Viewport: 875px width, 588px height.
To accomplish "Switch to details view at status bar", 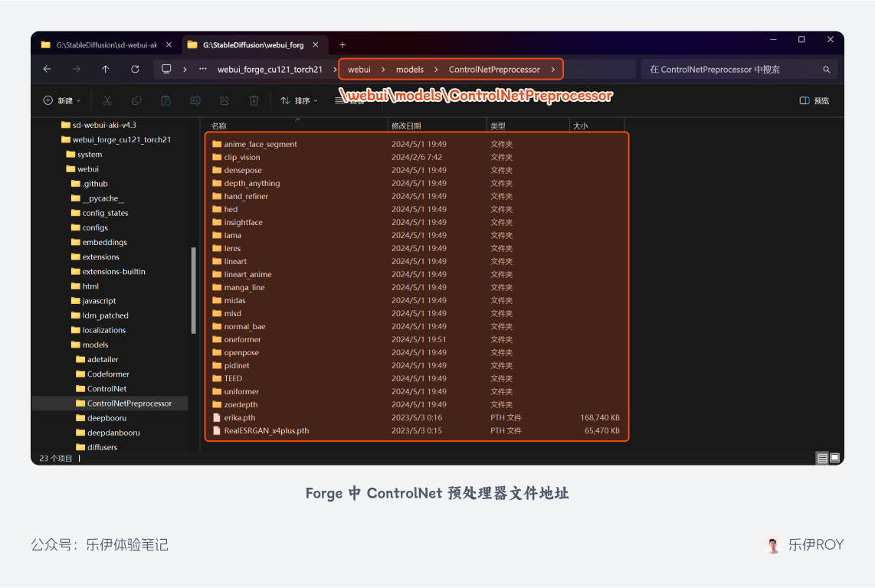I will tap(822, 458).
